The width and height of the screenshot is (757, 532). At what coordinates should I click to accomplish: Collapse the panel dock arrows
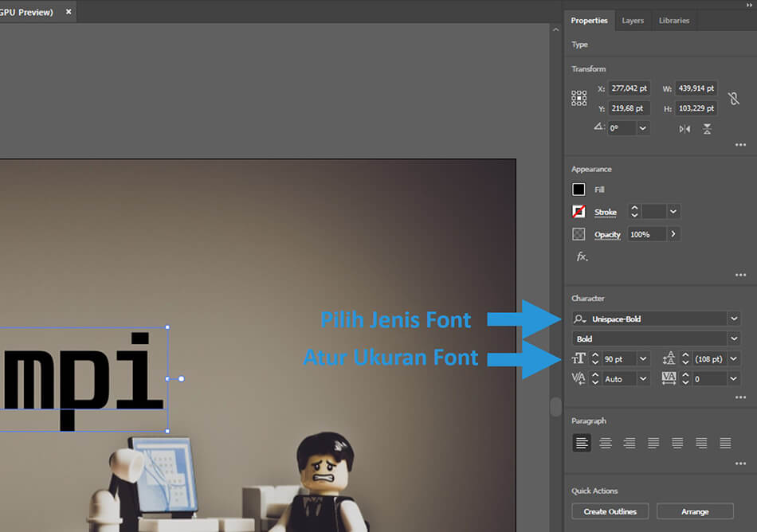pos(749,5)
